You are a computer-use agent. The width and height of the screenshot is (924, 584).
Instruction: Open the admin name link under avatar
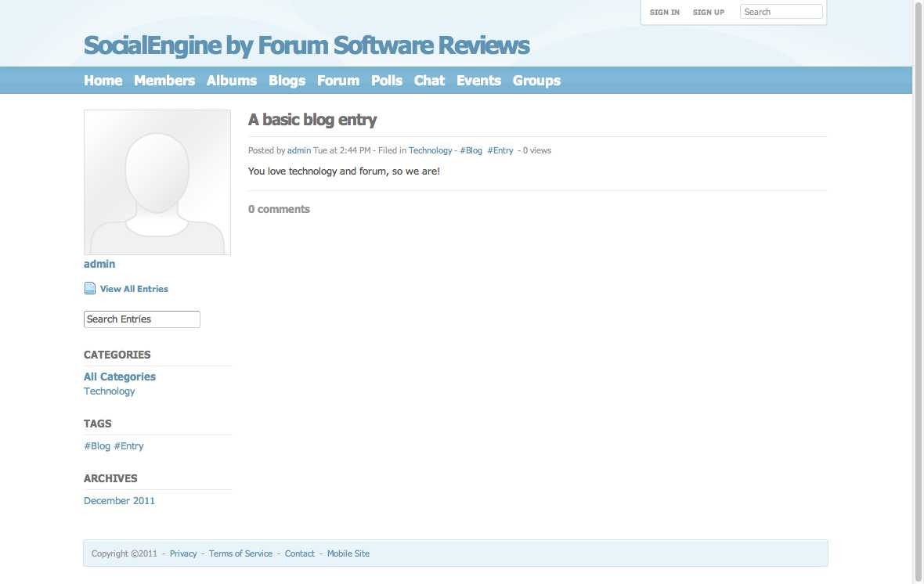[x=99, y=264]
